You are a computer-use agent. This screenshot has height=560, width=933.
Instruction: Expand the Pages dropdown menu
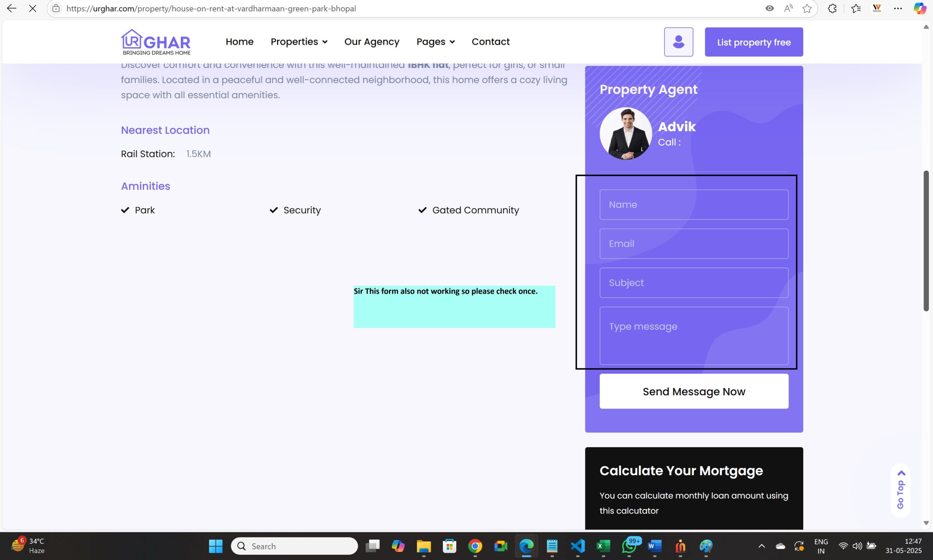pyautogui.click(x=435, y=42)
